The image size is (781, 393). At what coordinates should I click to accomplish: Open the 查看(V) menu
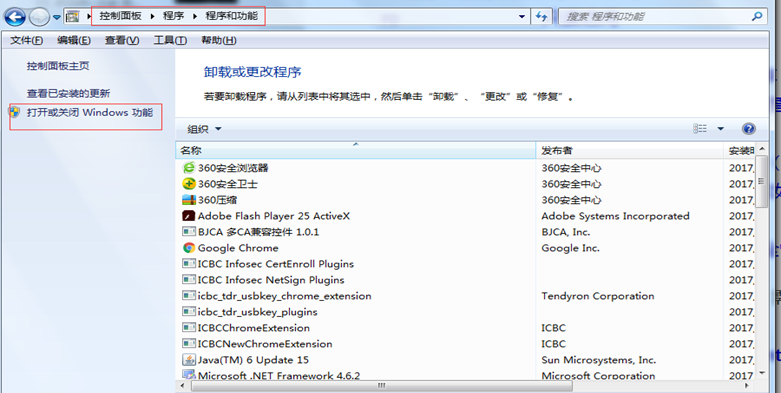point(122,40)
